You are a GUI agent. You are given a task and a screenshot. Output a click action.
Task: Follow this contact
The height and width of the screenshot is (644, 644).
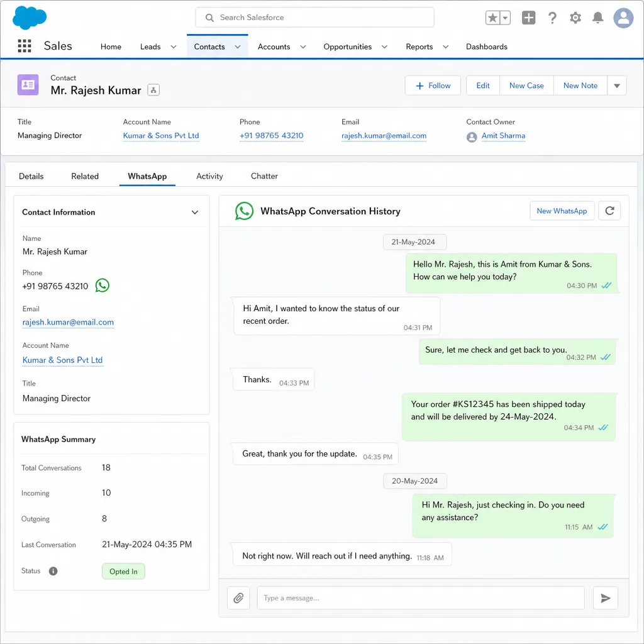coord(433,86)
